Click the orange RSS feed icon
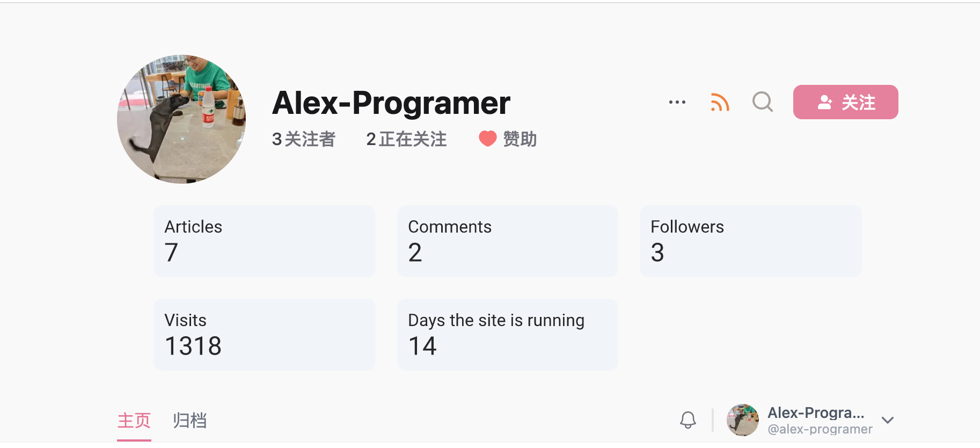 pyautogui.click(x=720, y=102)
